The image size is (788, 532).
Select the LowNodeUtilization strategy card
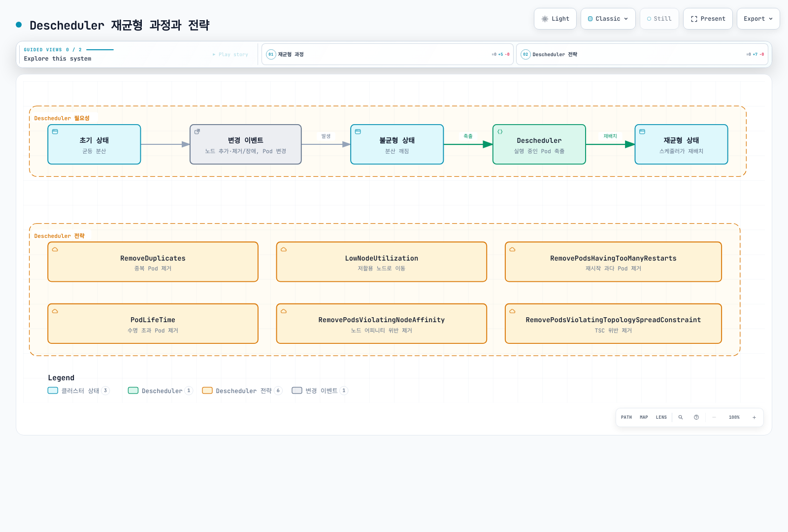pos(382,262)
